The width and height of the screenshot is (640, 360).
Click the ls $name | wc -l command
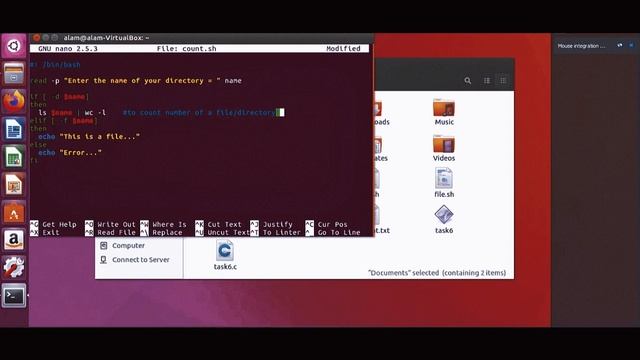tap(72, 113)
